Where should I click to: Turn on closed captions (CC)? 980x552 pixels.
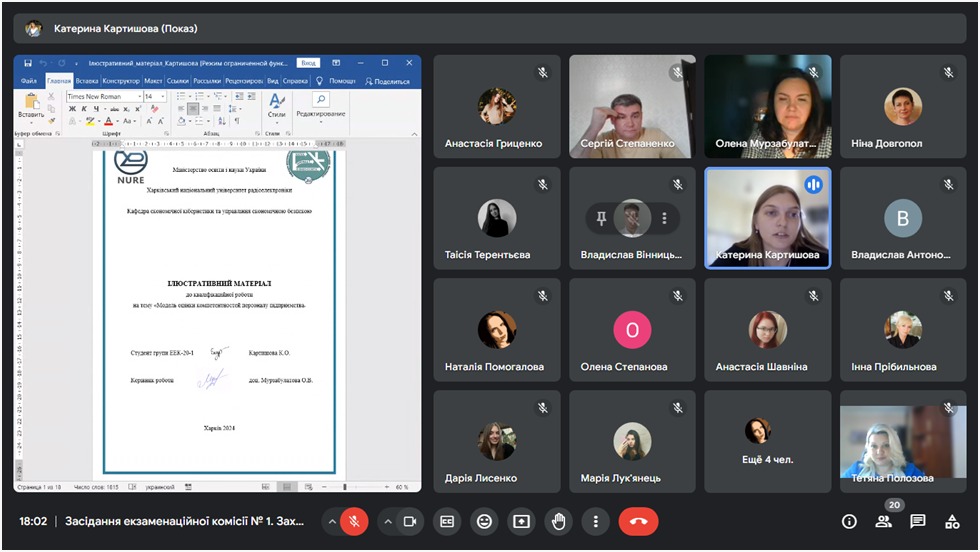click(448, 521)
